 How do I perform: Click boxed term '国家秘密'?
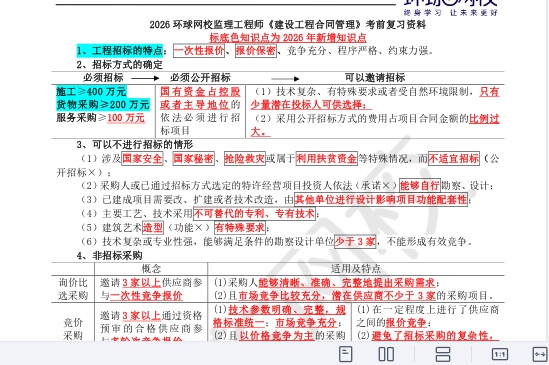(x=194, y=159)
